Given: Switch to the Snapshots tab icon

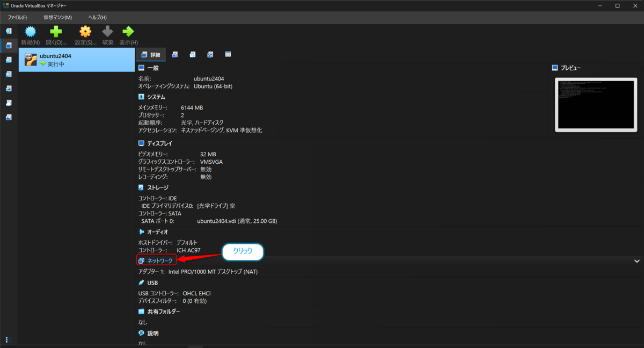Looking at the screenshot, I should click(175, 55).
